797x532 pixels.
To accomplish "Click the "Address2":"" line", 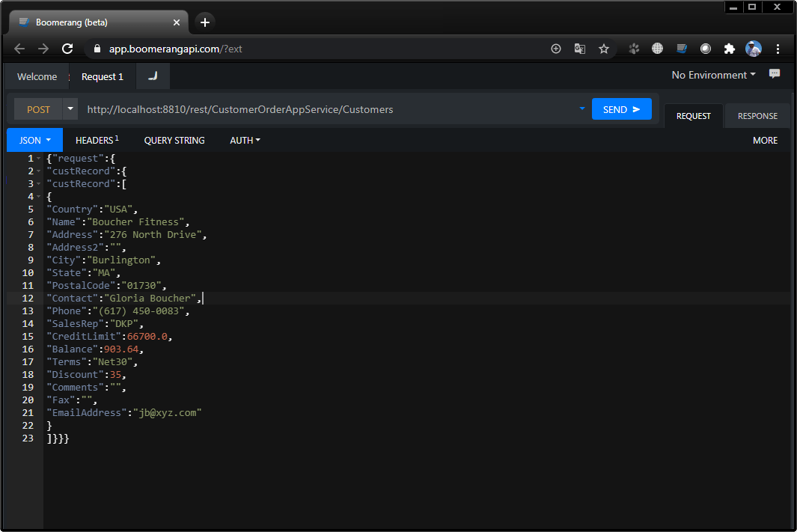I will (x=86, y=248).
